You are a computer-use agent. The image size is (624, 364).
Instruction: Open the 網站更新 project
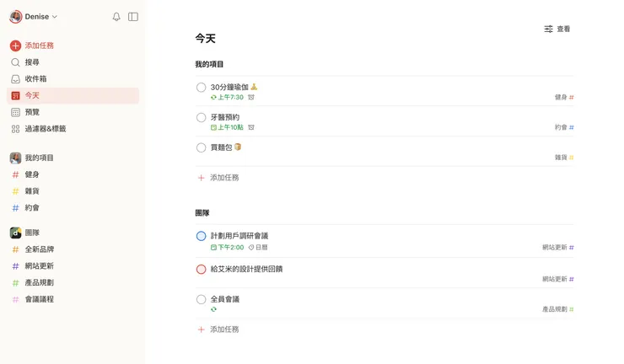click(39, 266)
